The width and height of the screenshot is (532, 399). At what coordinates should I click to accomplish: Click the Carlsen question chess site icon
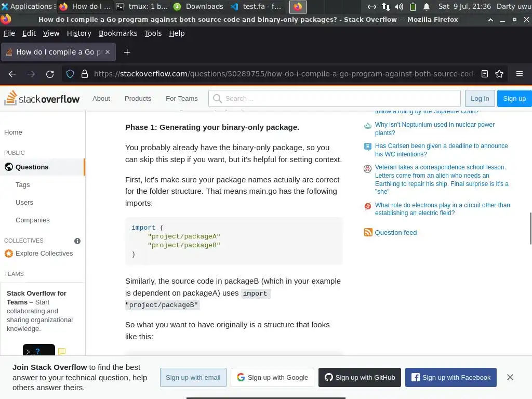367,147
